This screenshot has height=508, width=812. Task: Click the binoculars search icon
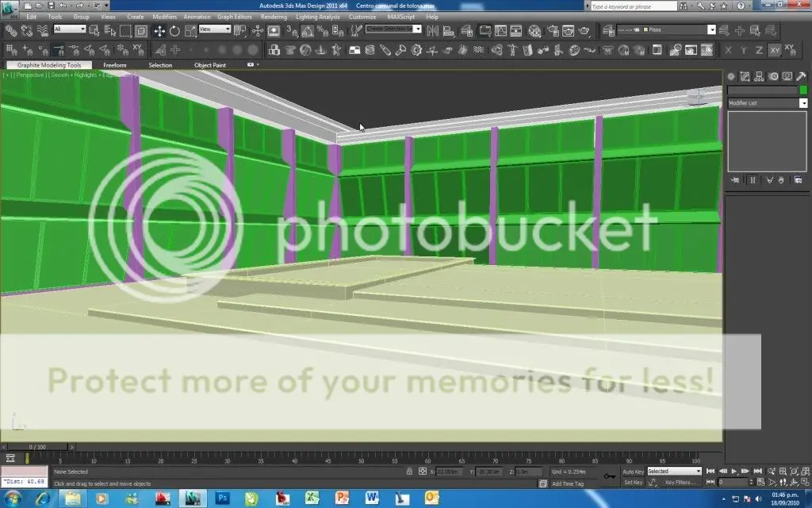coord(684,6)
